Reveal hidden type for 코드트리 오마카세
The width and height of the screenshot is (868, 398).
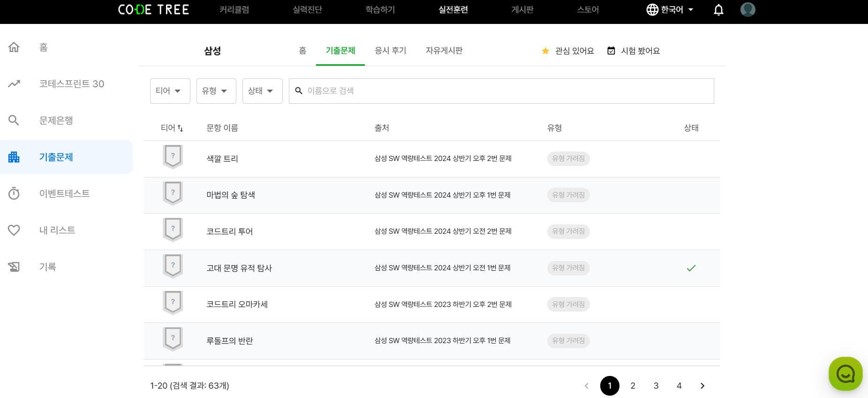tap(568, 304)
